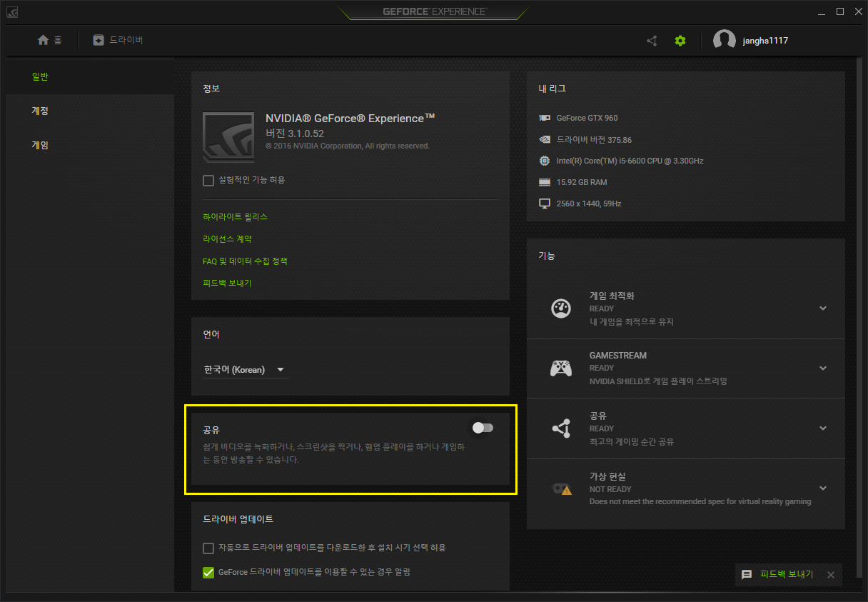Open the 하이라이트 릴리스 link

(235, 216)
